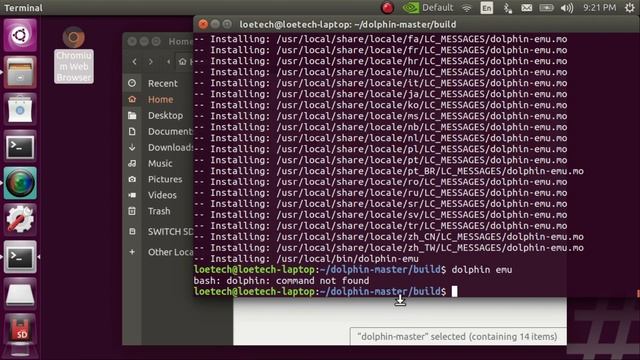Minimize the terminal window
Screen dimensions: 640x360
(x=215, y=24)
